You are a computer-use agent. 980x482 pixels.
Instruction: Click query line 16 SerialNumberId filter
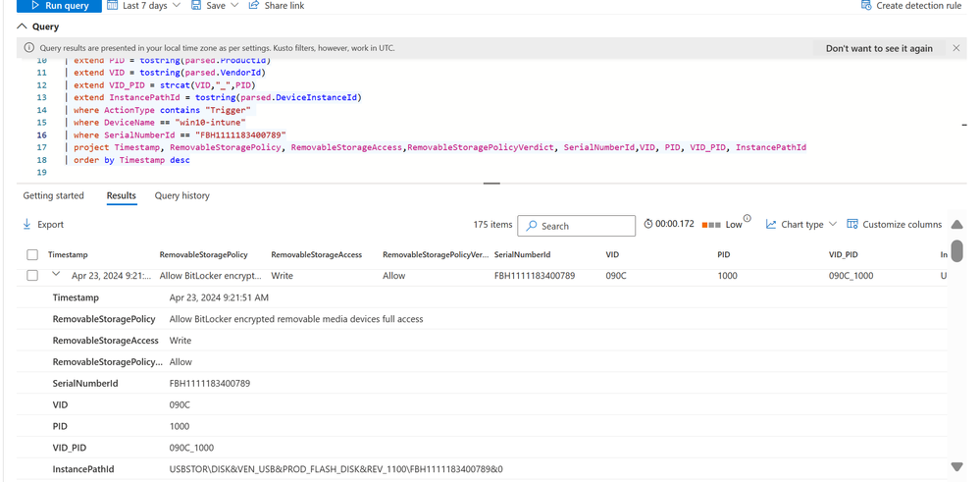(x=180, y=135)
